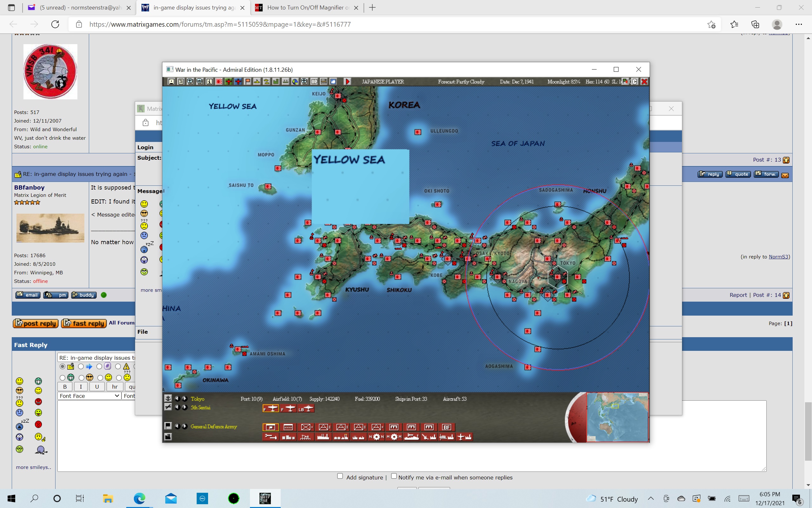The width and height of the screenshot is (812, 508).
Task: Open browser Settings and more ellipsis menu
Action: 799,24
